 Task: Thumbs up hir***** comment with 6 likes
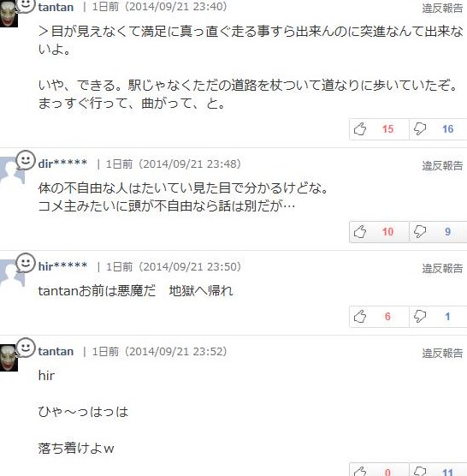[379, 317]
